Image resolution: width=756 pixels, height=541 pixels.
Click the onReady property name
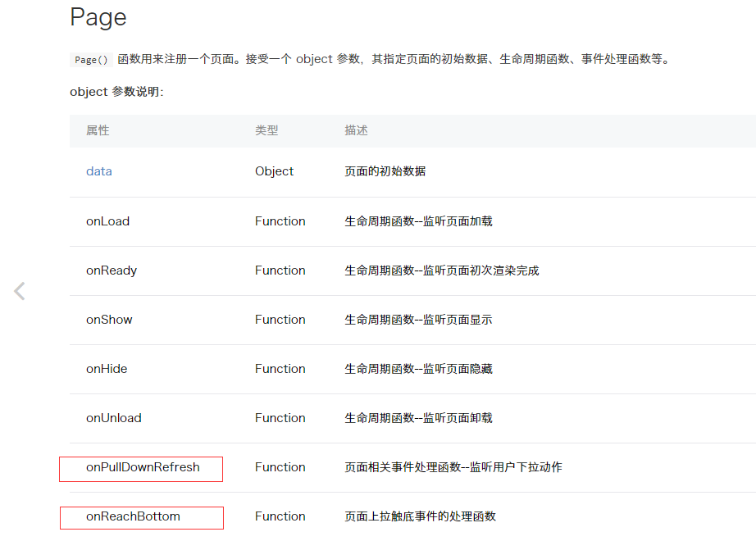[112, 270]
